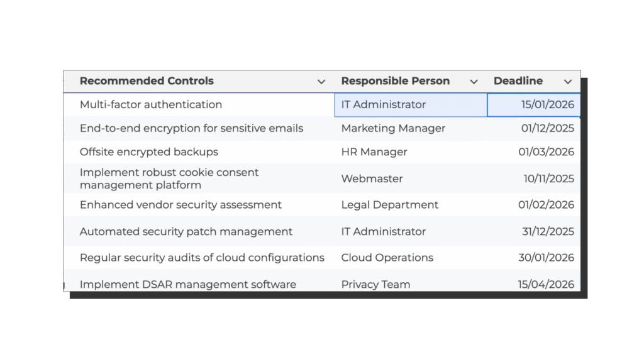
Task: Select the Legal Department cell
Action: 390,205
